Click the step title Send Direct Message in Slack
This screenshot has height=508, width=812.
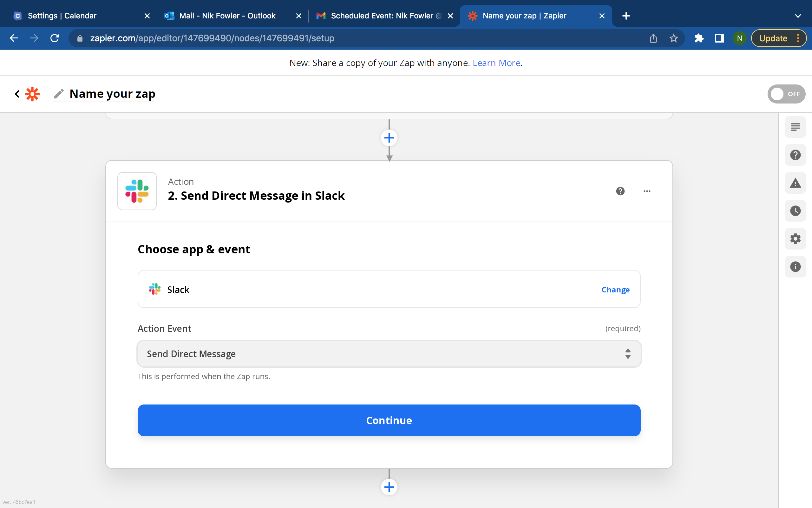(256, 196)
